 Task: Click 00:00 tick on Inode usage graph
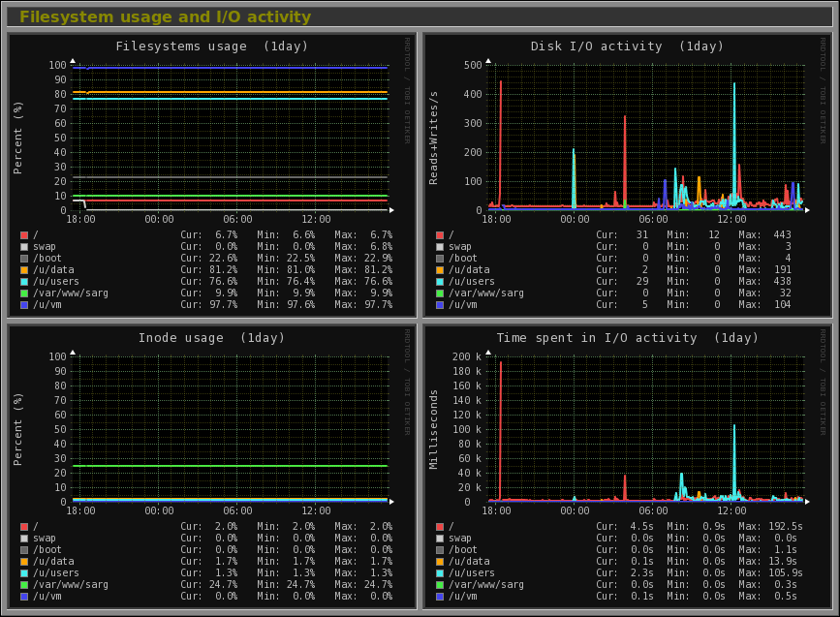[159, 511]
